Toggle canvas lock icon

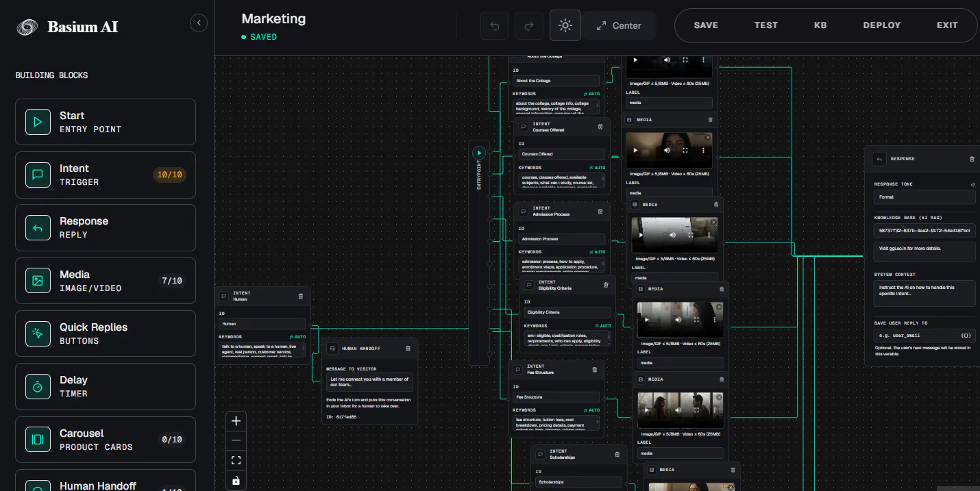[236, 481]
